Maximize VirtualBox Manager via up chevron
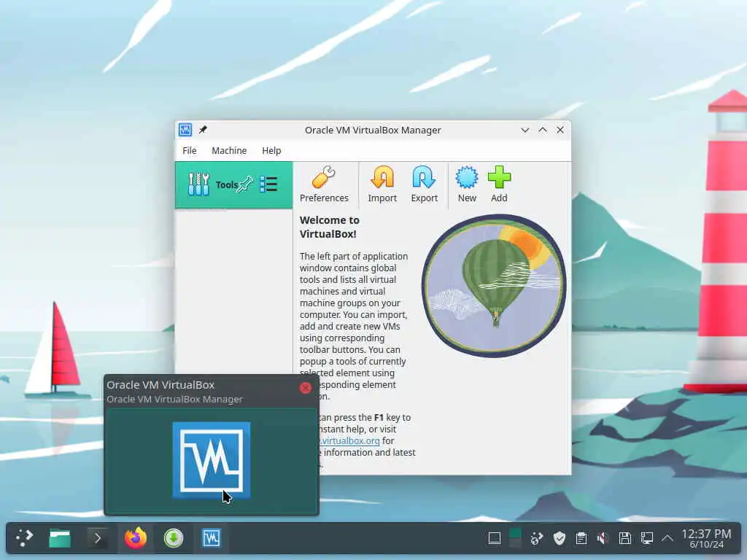This screenshot has width=747, height=560. click(543, 130)
